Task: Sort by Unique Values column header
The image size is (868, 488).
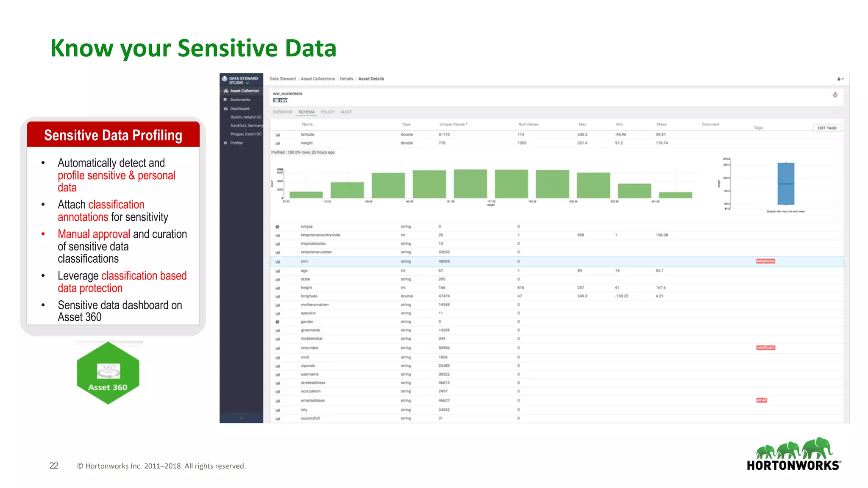Action: (453, 125)
